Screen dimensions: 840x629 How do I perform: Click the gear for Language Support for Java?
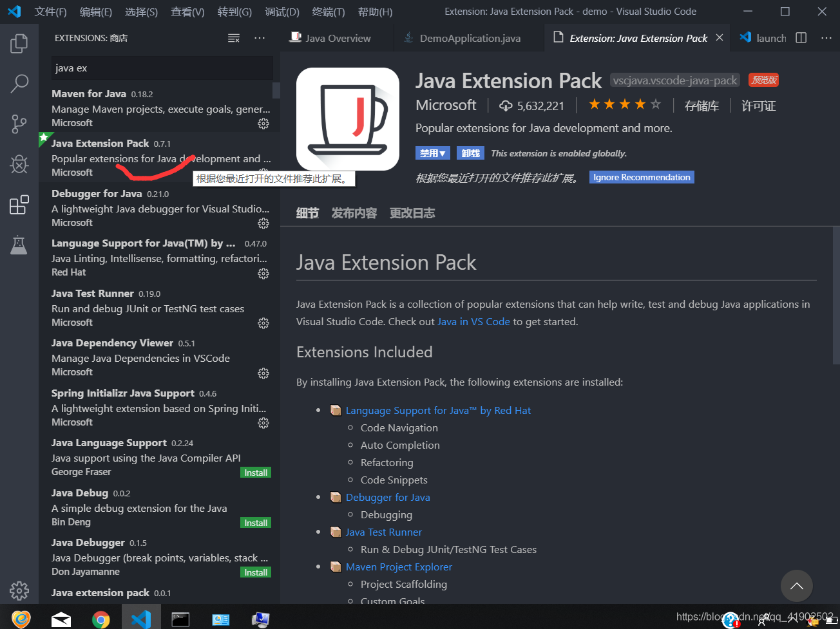pyautogui.click(x=263, y=274)
